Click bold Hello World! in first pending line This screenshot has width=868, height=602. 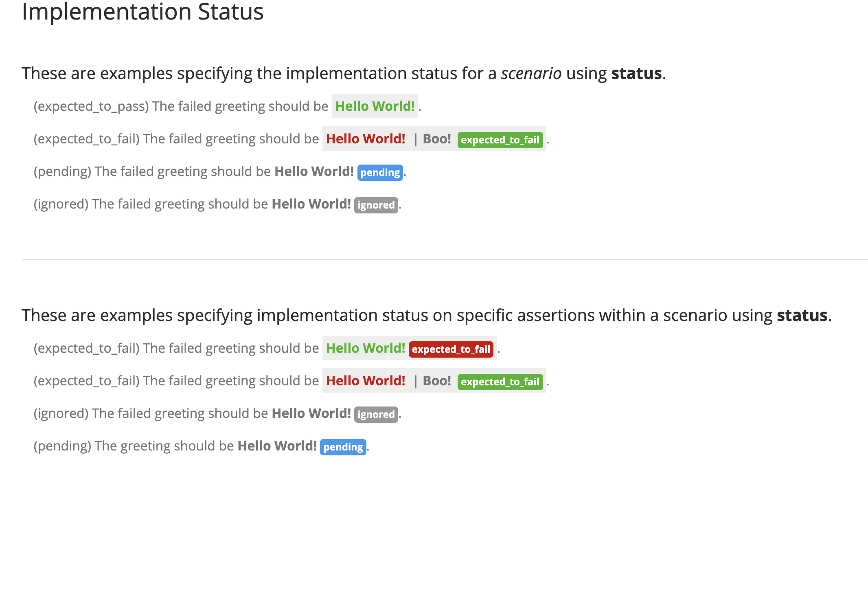tap(314, 171)
